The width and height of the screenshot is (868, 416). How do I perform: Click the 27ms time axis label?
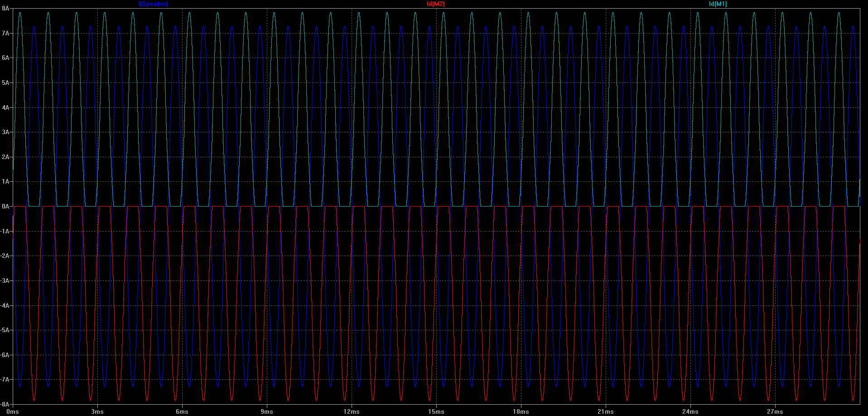(x=775, y=412)
